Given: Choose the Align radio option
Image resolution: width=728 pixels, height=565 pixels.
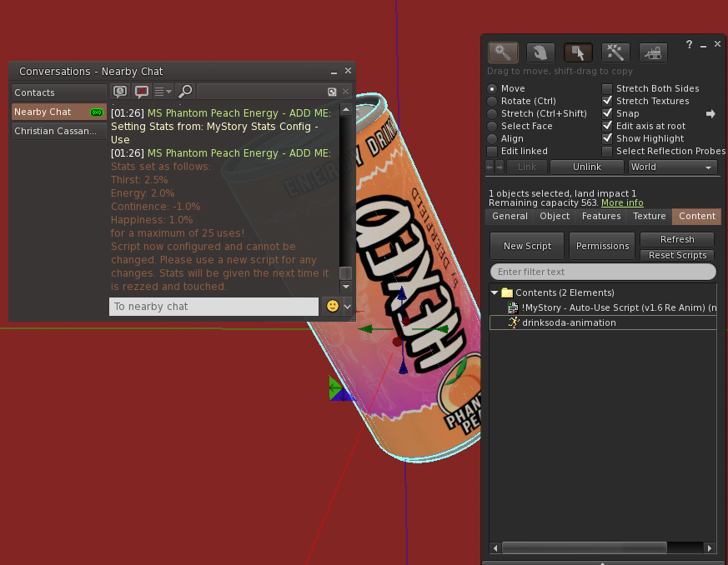Looking at the screenshot, I should pos(492,138).
